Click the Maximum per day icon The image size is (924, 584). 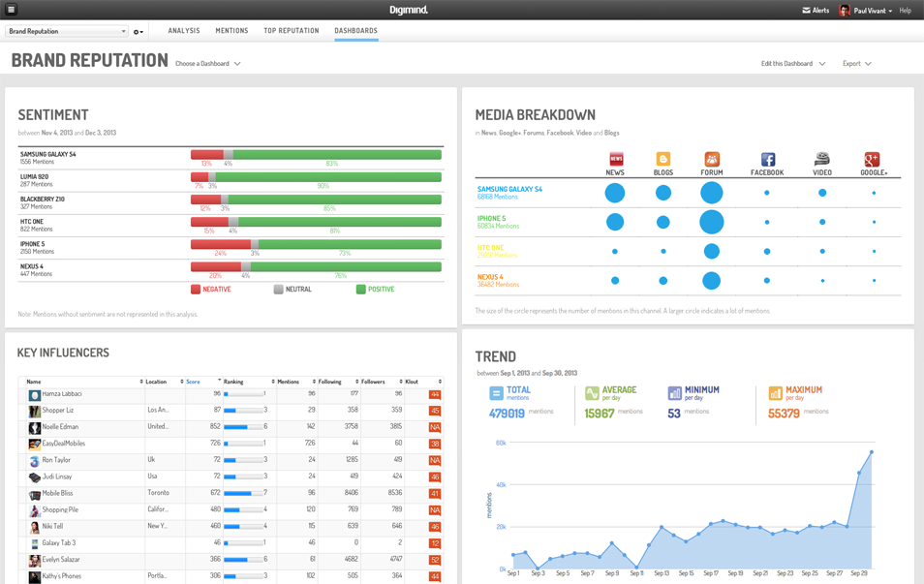(x=776, y=393)
